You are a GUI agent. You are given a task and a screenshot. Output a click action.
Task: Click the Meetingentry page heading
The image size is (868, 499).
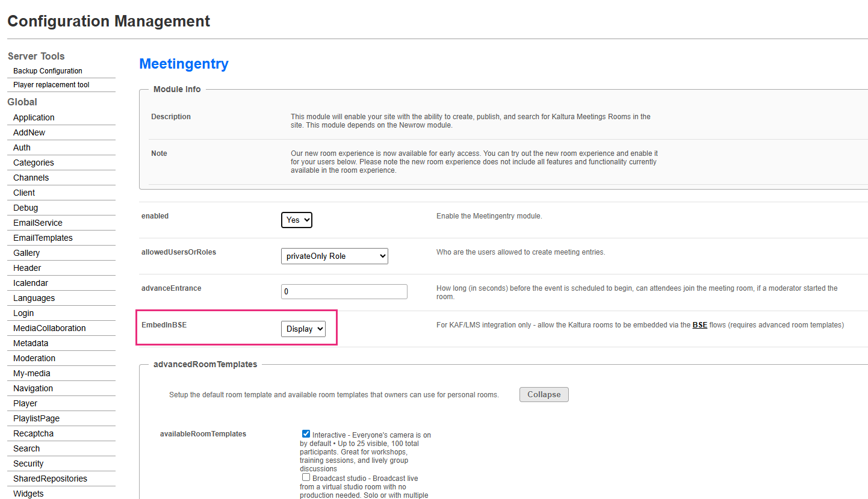(x=184, y=64)
